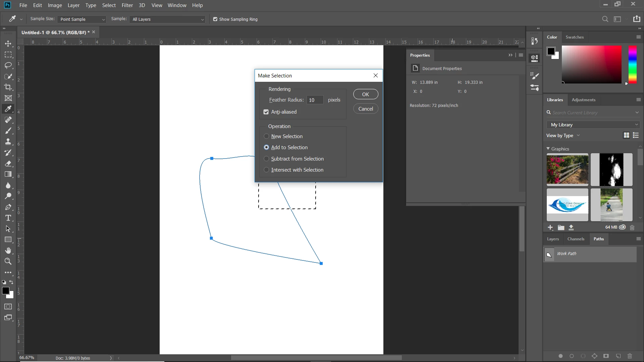Toggle the Anti-aliased checkbox
This screenshot has height=362, width=644.
click(x=266, y=112)
